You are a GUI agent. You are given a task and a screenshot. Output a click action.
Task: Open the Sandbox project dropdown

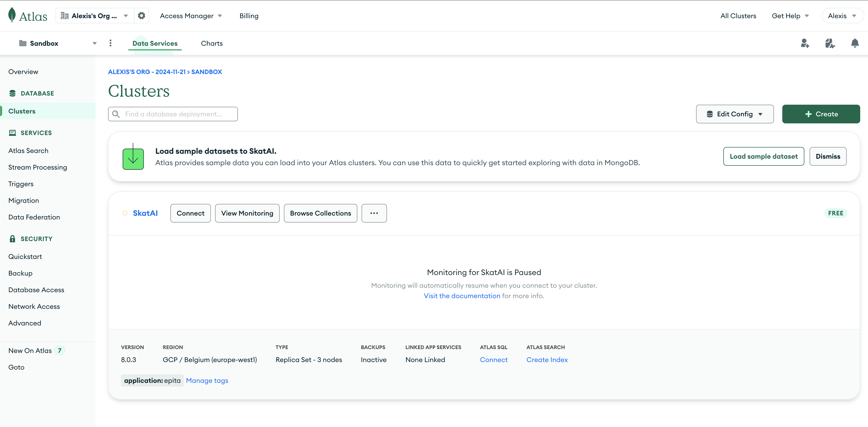[95, 43]
